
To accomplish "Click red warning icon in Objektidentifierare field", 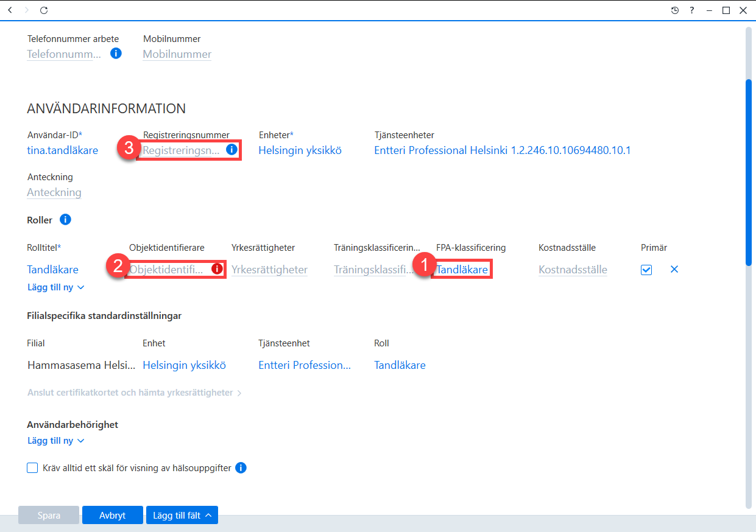I will [x=217, y=268].
